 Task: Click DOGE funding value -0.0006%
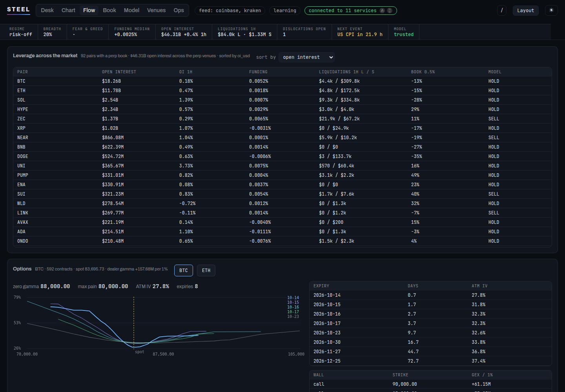pyautogui.click(x=260, y=156)
